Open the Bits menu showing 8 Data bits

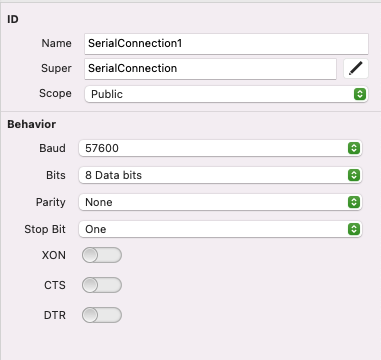220,175
